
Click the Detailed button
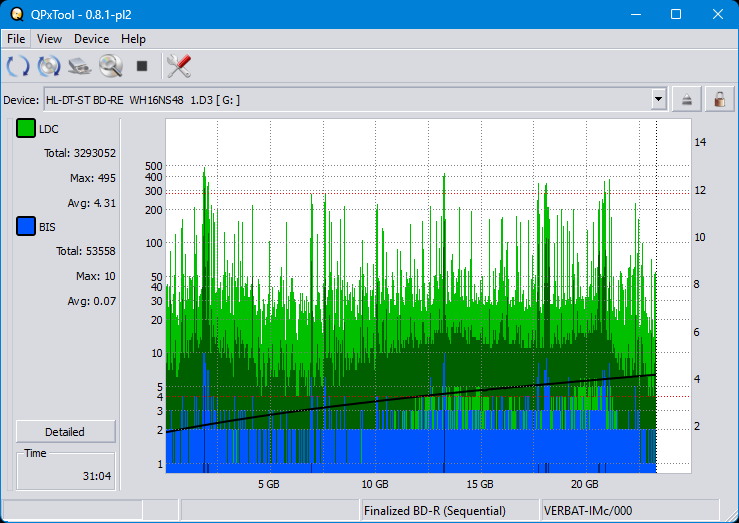tap(65, 432)
